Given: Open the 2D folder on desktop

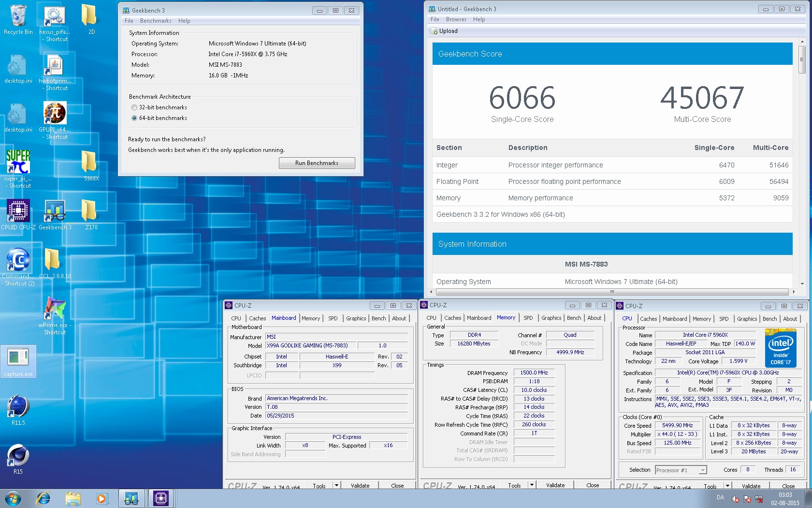Looking at the screenshot, I should click(91, 19).
